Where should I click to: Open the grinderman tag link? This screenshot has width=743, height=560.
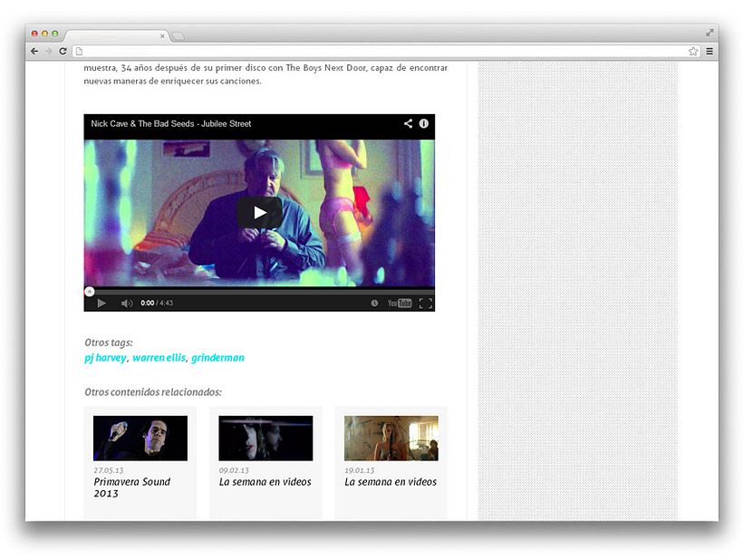pos(217,358)
